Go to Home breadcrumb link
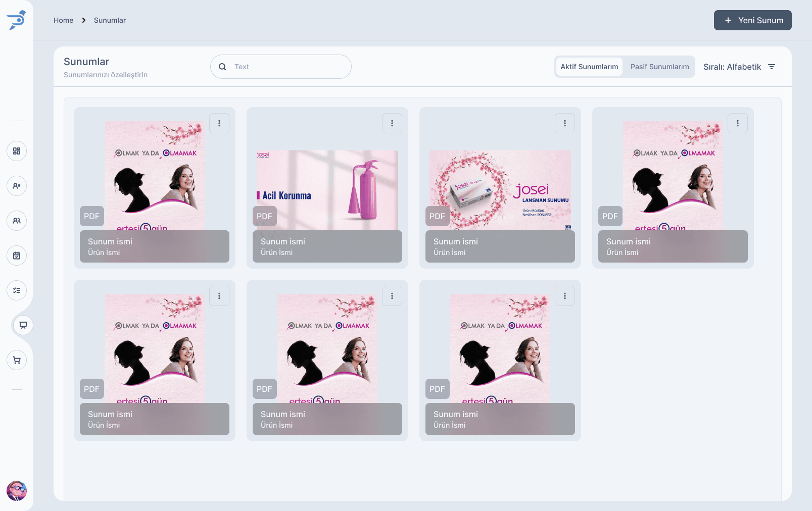The image size is (812, 511). tap(63, 20)
